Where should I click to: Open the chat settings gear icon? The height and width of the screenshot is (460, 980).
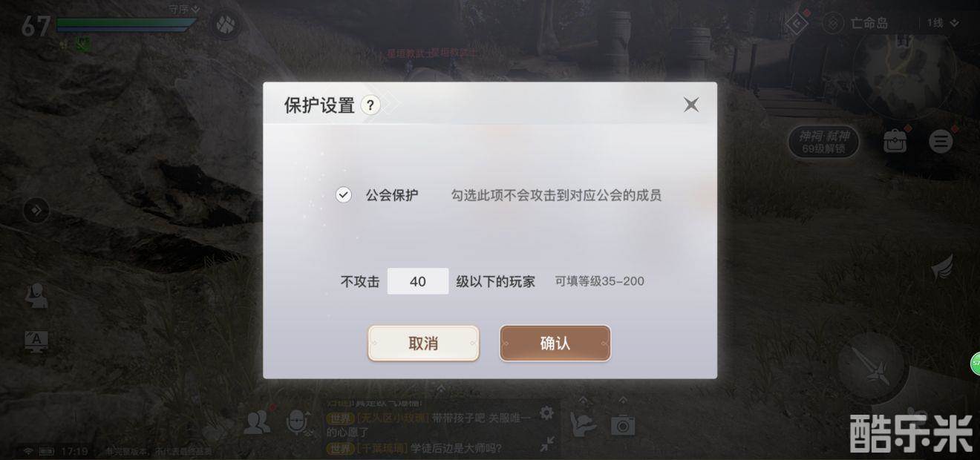click(546, 413)
